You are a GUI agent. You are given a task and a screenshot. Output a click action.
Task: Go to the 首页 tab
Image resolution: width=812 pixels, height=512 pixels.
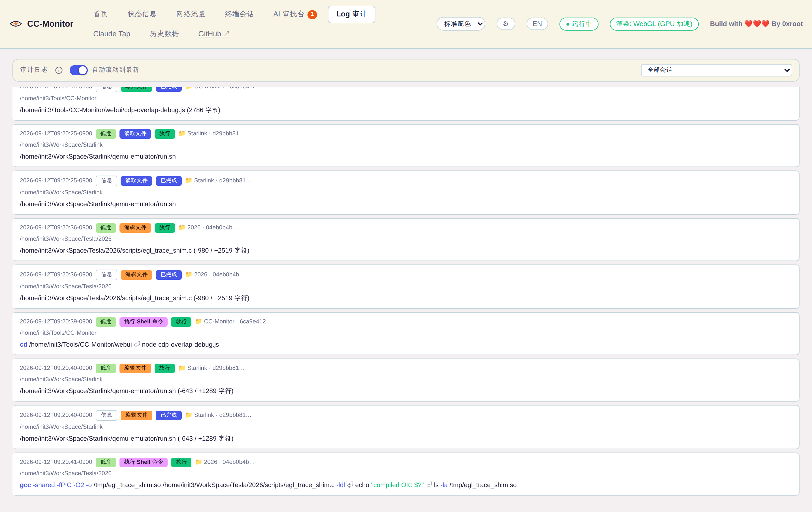(x=101, y=14)
